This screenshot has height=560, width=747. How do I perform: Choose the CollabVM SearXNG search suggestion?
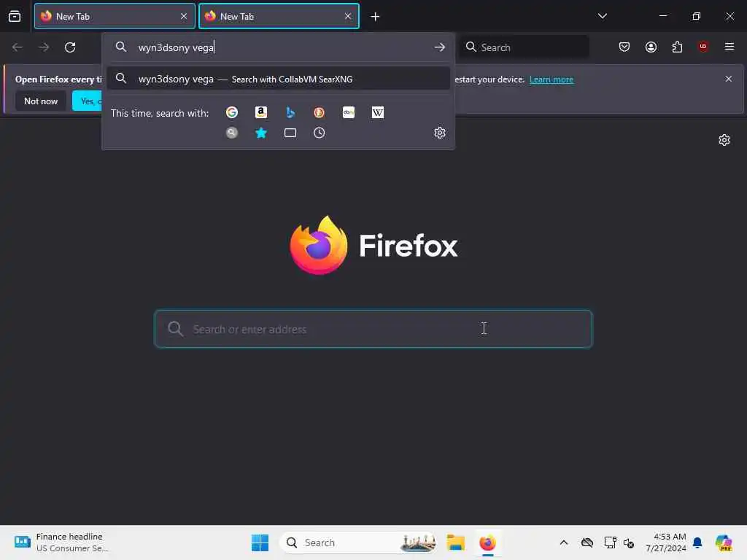pyautogui.click(x=278, y=79)
